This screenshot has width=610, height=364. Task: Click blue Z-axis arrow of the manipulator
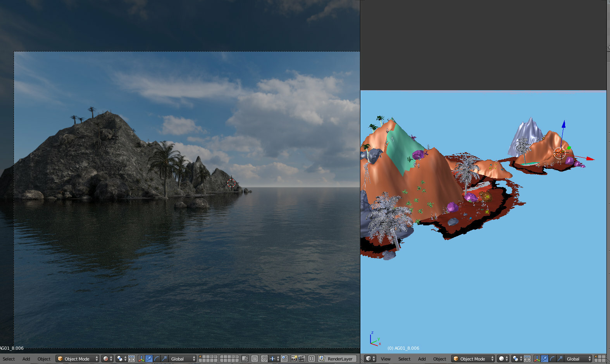[x=563, y=124]
